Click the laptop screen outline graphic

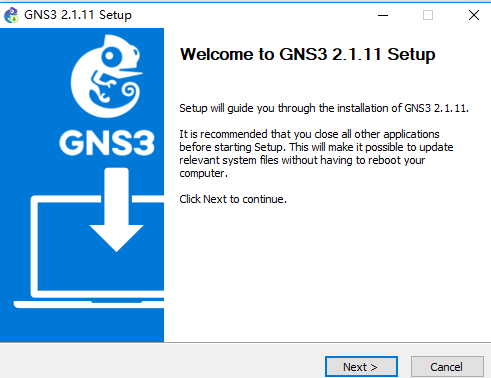pos(97,247)
